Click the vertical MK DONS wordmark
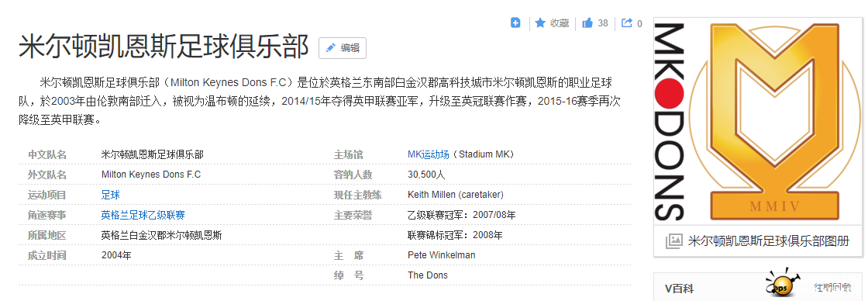868x301 pixels. (670, 122)
